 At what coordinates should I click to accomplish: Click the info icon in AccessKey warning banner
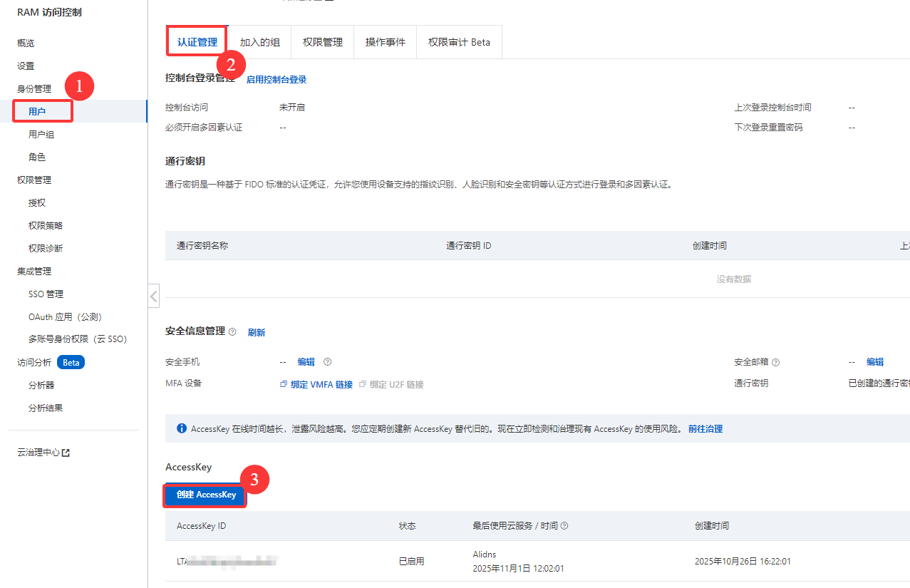[x=181, y=429]
